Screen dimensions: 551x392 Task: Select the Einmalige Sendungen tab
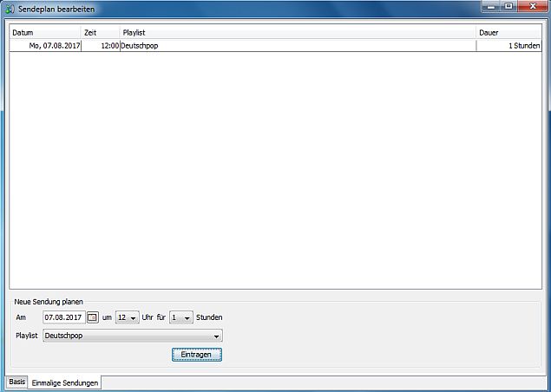[x=65, y=382]
